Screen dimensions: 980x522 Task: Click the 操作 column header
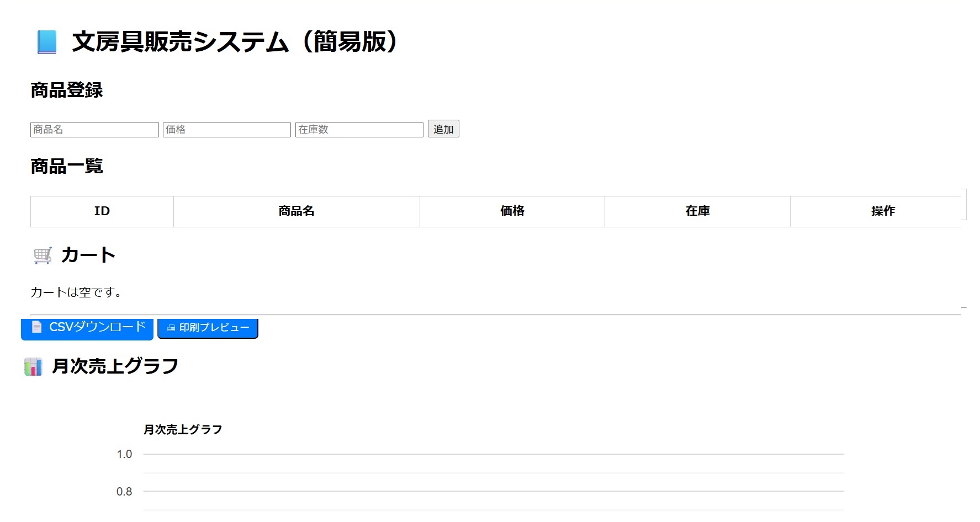point(882,211)
